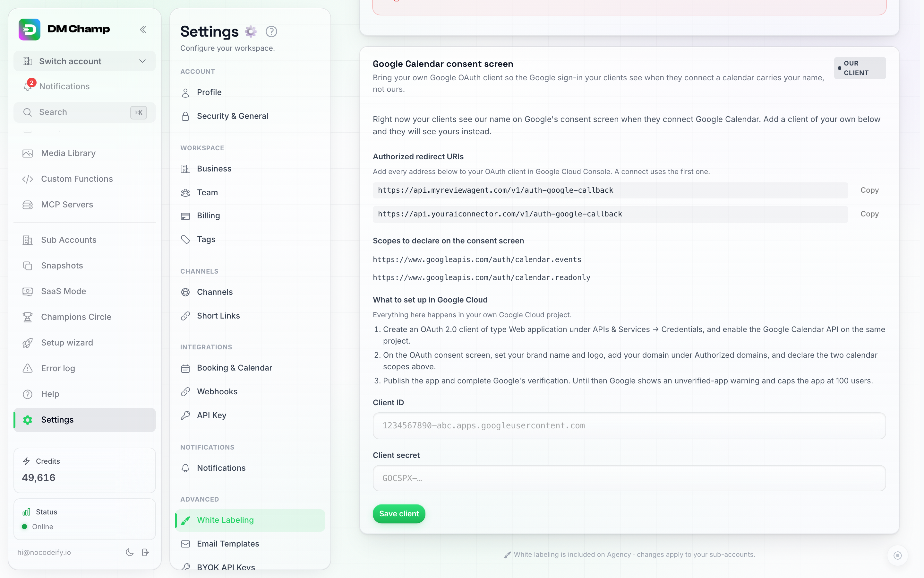This screenshot has width=924, height=578.
Task: Open Notifications in the settings menu
Action: point(250,468)
